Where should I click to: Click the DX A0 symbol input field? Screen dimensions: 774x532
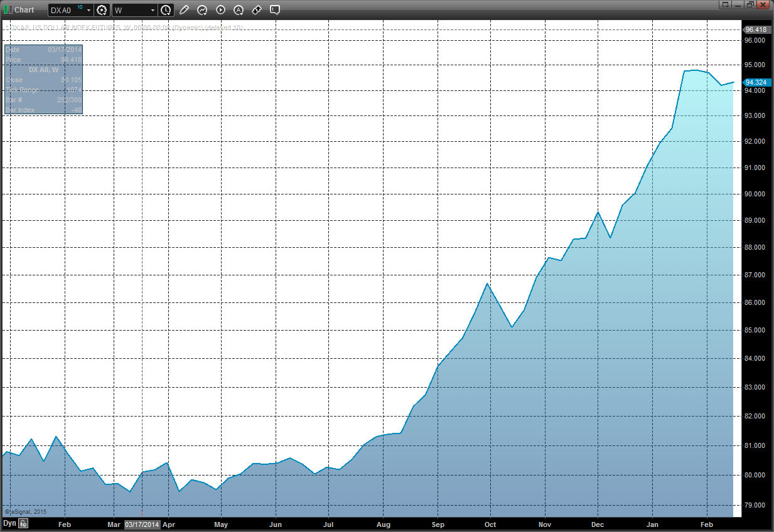click(x=65, y=10)
